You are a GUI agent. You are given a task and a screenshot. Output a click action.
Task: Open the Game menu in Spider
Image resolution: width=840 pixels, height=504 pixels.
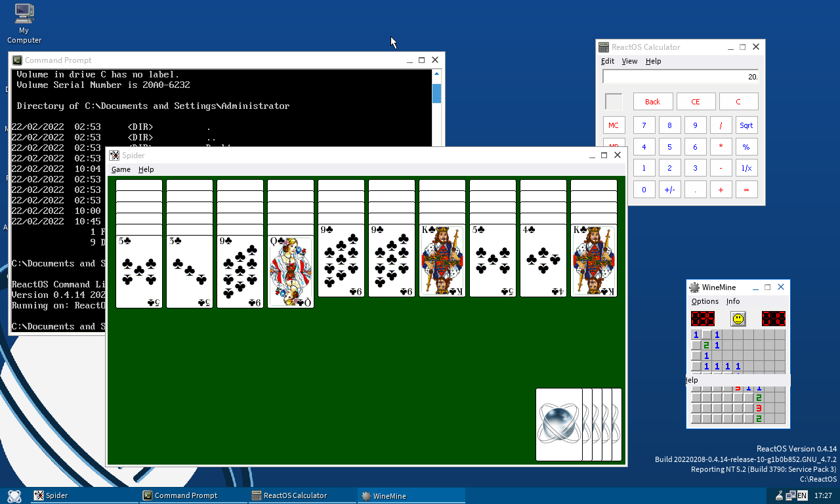121,169
